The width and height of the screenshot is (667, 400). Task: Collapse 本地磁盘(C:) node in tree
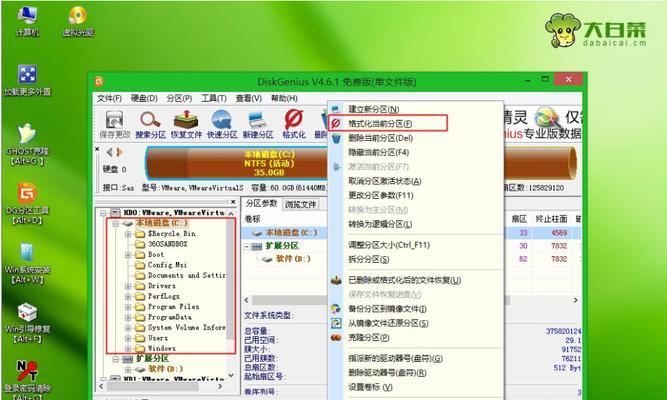tap(116, 223)
